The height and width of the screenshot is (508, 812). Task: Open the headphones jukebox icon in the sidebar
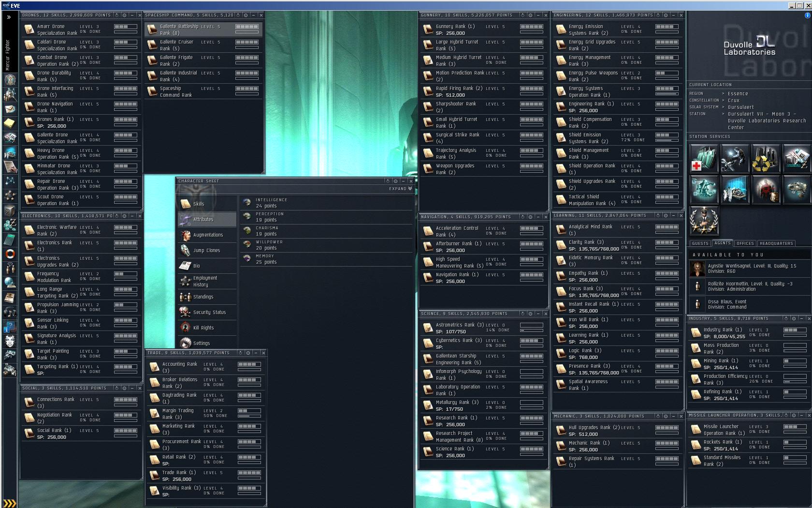pos(10,312)
